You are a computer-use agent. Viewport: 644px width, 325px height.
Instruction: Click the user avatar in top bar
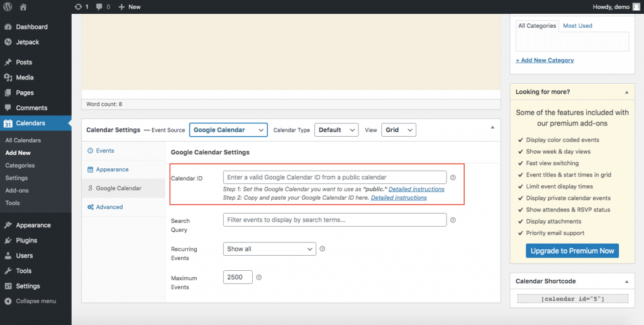click(x=636, y=6)
